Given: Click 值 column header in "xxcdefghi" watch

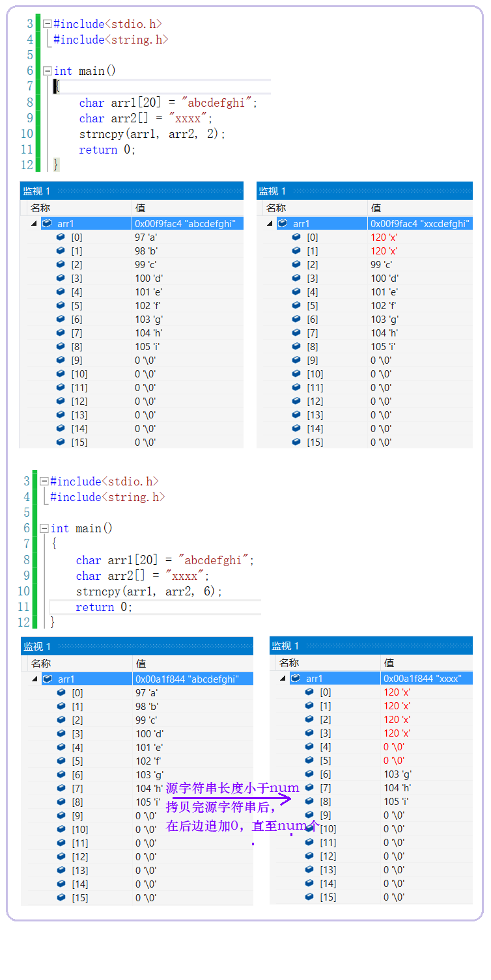Looking at the screenshot, I should pos(376,208).
